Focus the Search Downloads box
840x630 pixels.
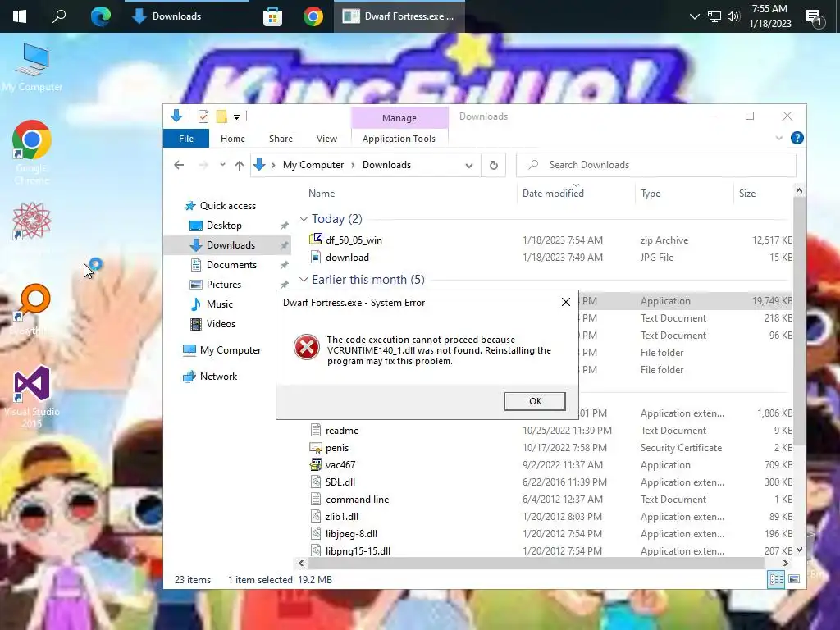click(655, 165)
